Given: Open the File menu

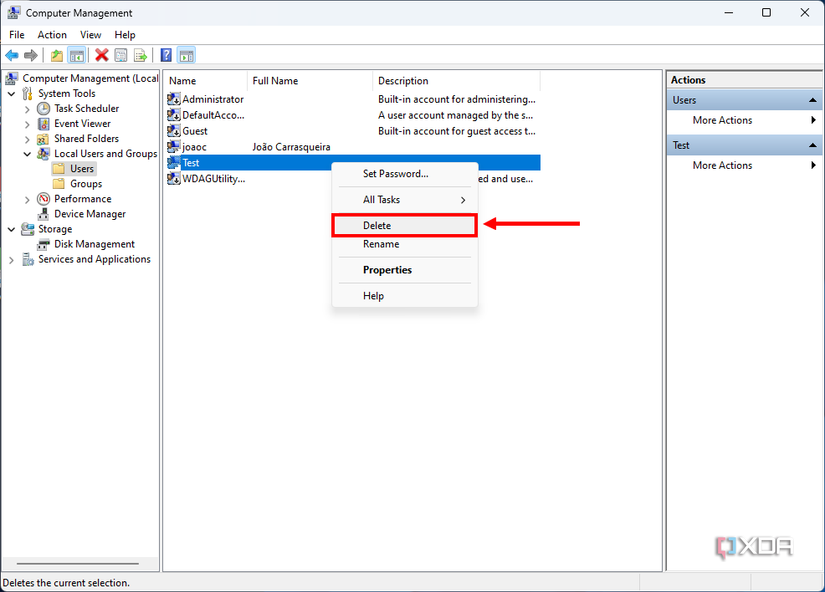Looking at the screenshot, I should [x=17, y=35].
